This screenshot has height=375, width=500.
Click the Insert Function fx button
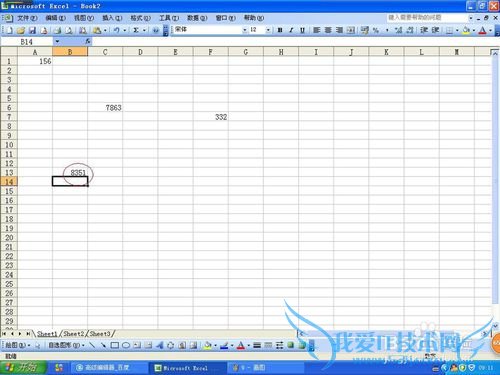tap(88, 41)
